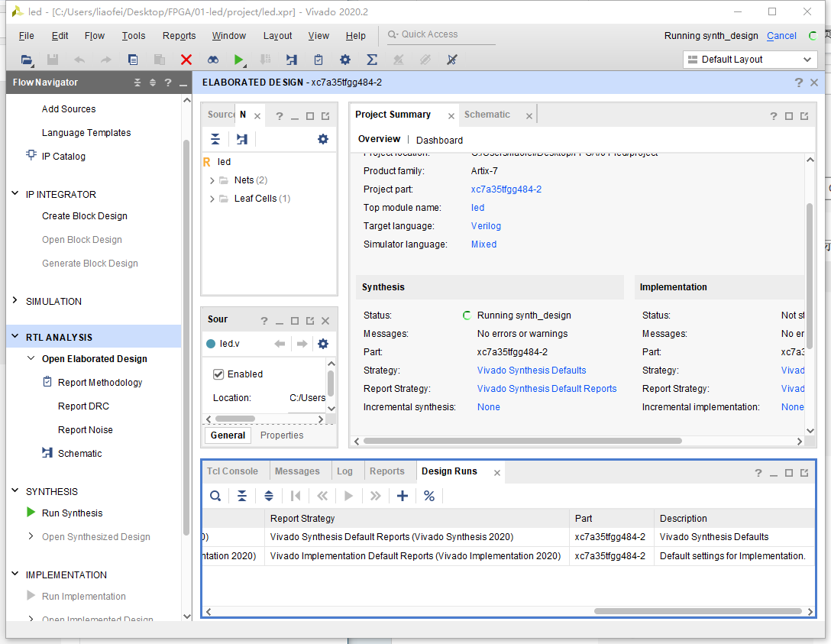Click schematic icon in Netlist panel toolbar

(x=242, y=139)
